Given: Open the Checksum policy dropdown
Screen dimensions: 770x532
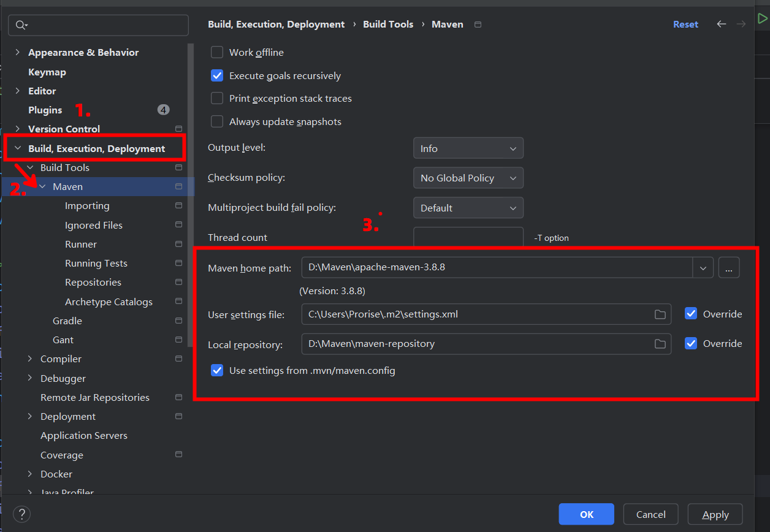Looking at the screenshot, I should 468,178.
